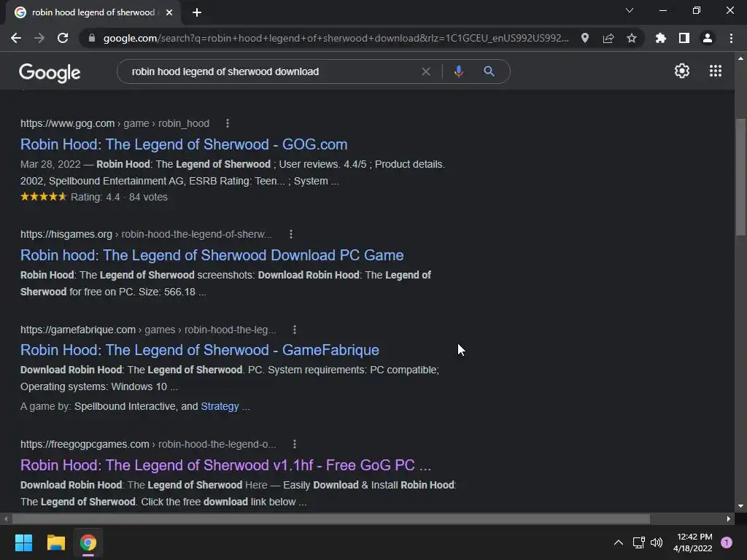This screenshot has height=560, width=747.
Task: Bookmark this tab with the star
Action: tap(632, 38)
